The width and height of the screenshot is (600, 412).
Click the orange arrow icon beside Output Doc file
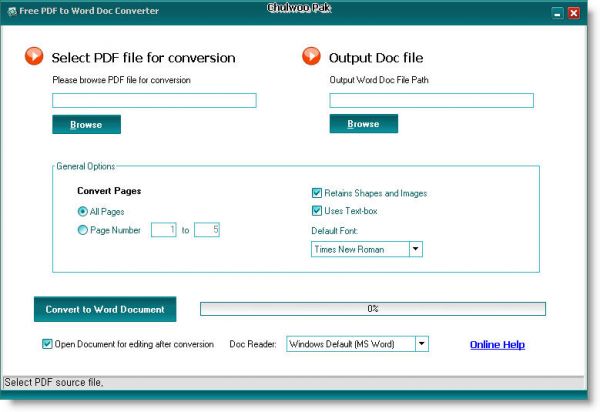coord(311,56)
